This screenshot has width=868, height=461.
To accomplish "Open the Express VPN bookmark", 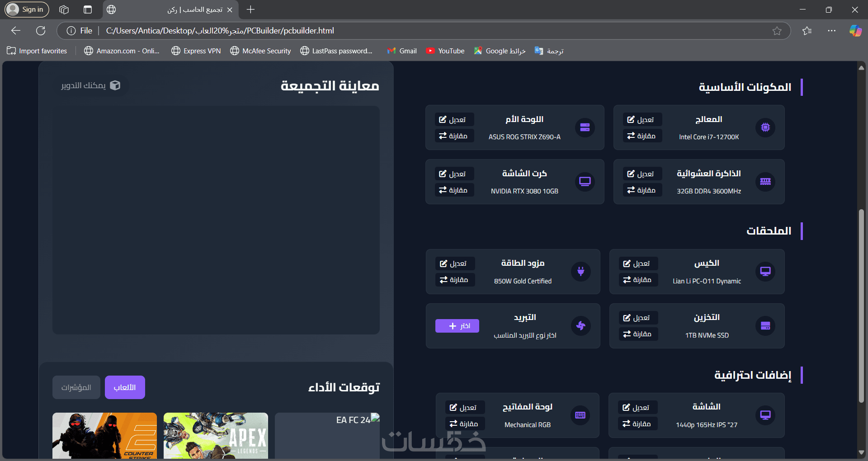I will 196,51.
